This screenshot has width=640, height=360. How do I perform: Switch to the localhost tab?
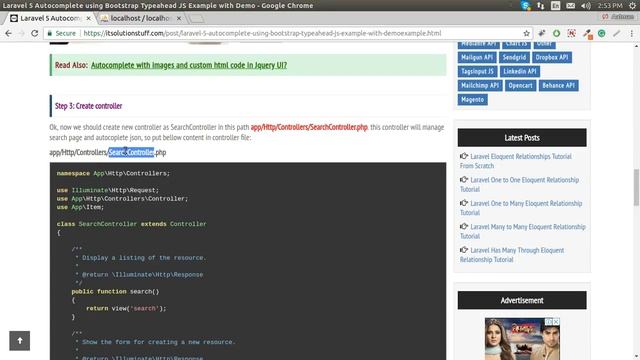[140, 18]
